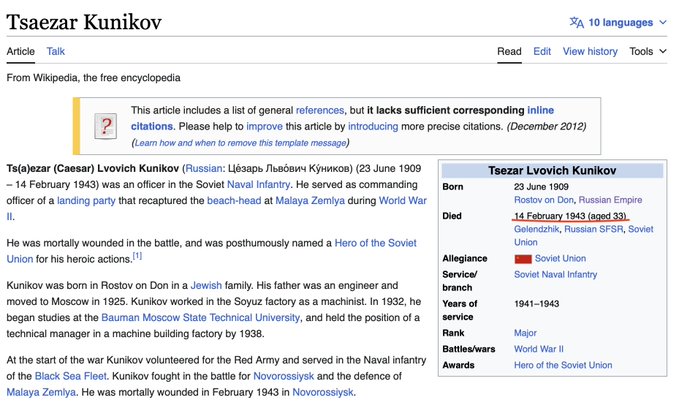Image resolution: width=679 pixels, height=411 pixels.
Task: Select the Article tab
Action: (20, 51)
